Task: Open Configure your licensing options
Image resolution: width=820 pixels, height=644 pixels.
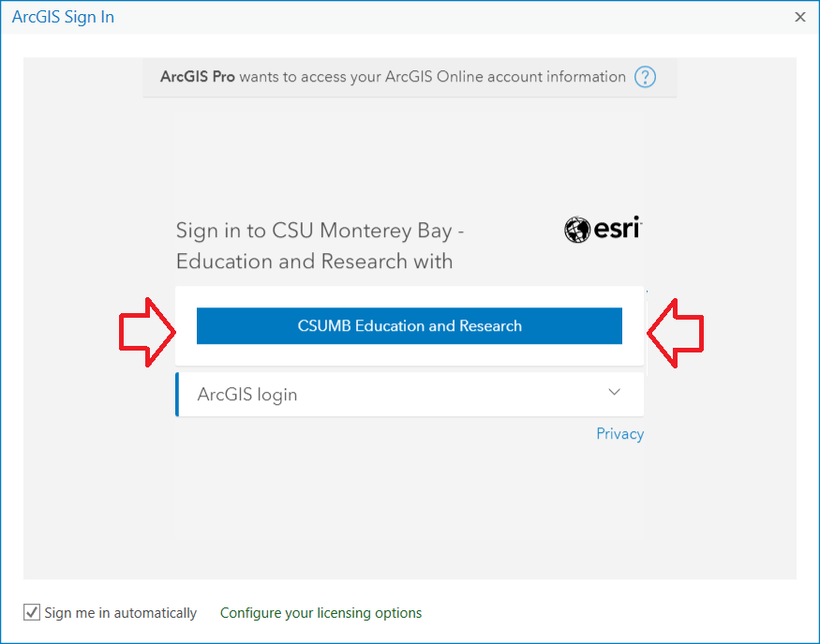Action: click(321, 613)
